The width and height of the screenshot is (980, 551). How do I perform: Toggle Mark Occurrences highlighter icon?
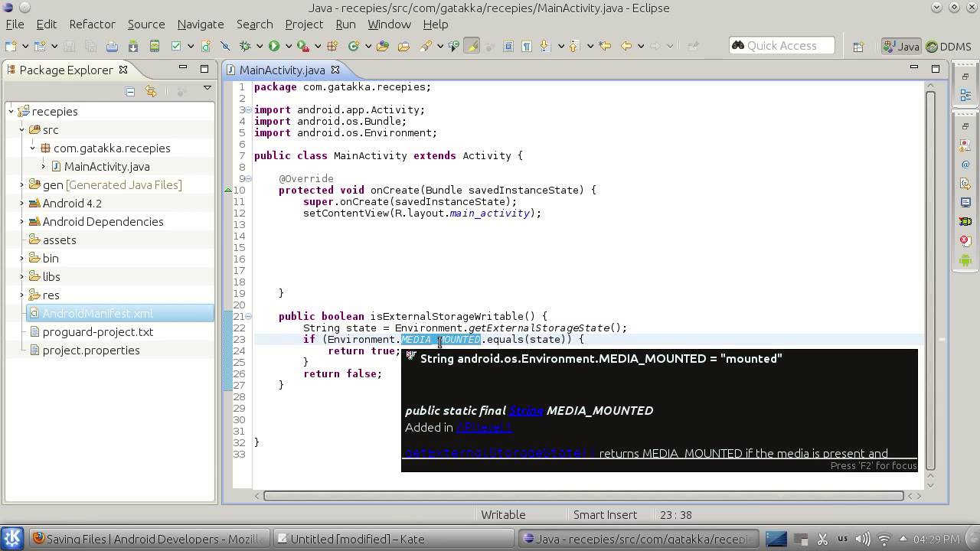(x=472, y=46)
